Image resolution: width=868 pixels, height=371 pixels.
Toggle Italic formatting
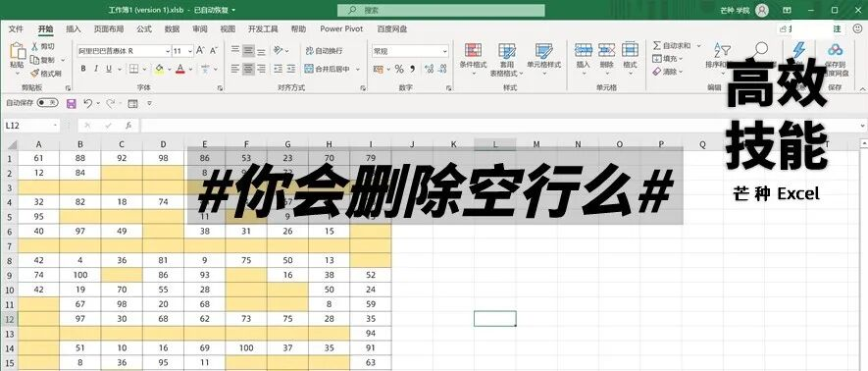96,69
